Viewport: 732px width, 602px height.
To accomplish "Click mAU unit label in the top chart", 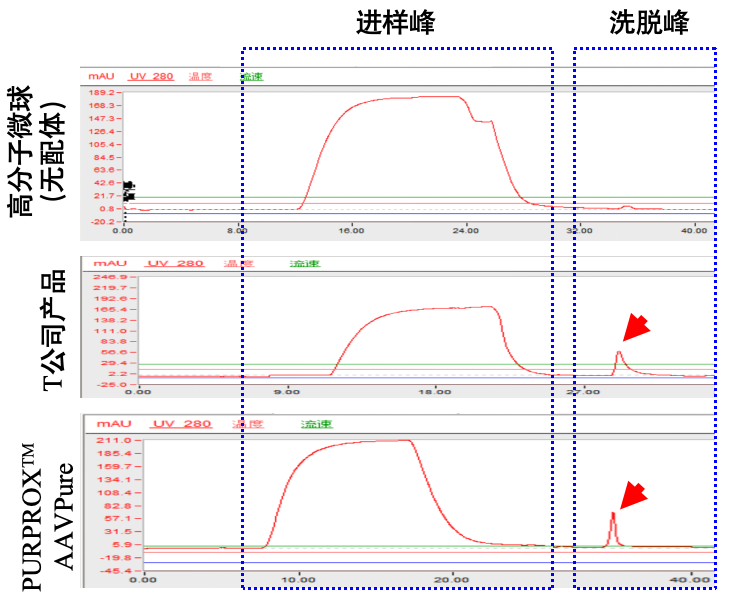I will [x=100, y=76].
